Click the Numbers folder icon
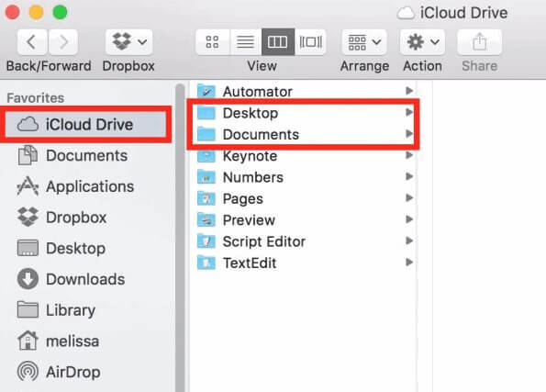 click(206, 177)
